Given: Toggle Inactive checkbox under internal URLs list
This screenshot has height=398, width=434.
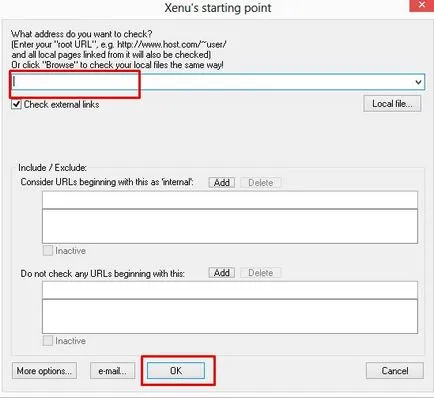Looking at the screenshot, I should click(x=48, y=251).
